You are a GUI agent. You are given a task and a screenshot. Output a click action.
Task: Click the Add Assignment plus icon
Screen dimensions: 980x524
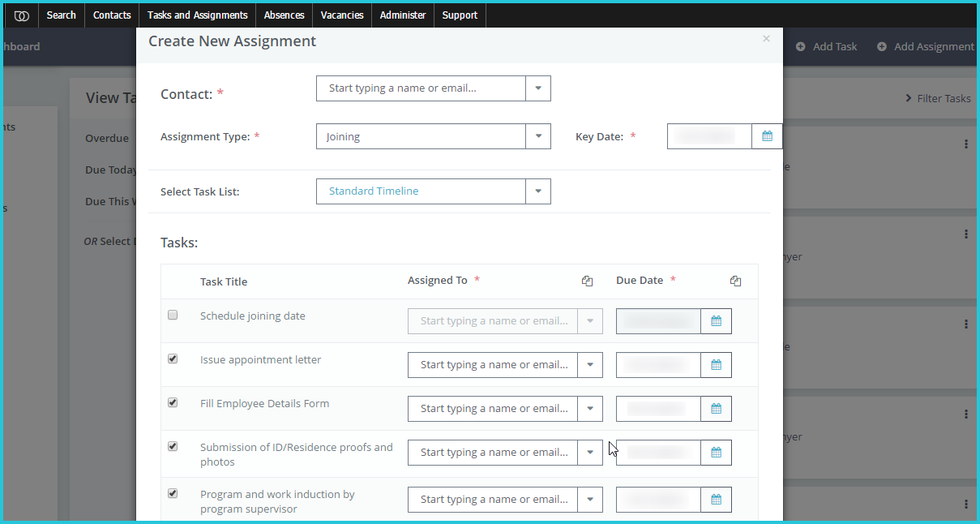882,47
